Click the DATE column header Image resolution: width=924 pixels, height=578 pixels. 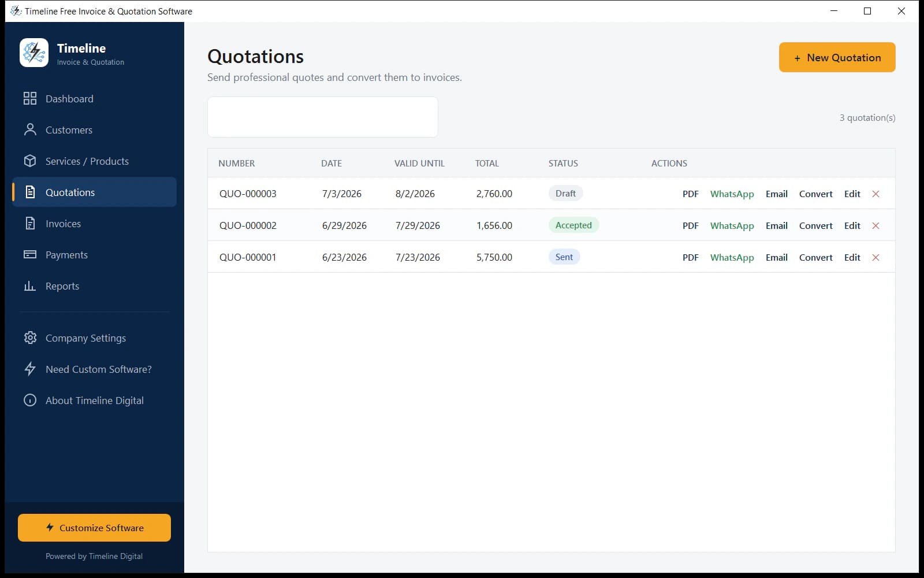(331, 163)
